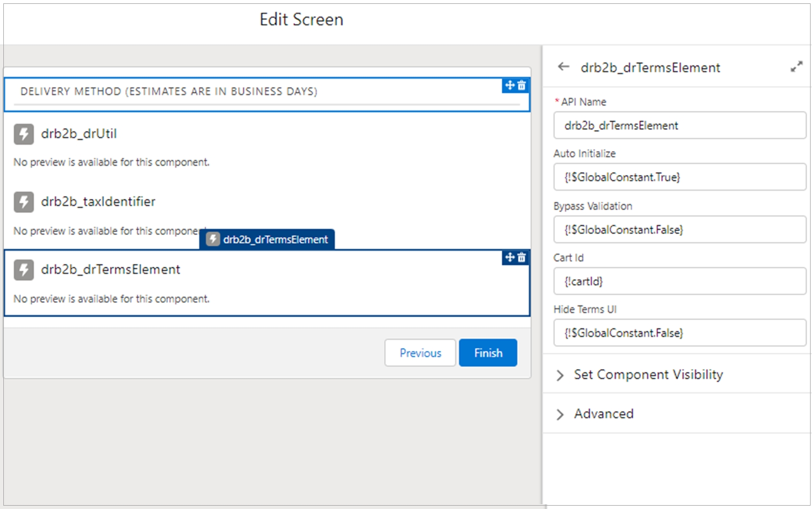Click the drb2b_taxIdentifier lightning icon
Image resolution: width=812 pixels, height=509 pixels.
point(24,202)
